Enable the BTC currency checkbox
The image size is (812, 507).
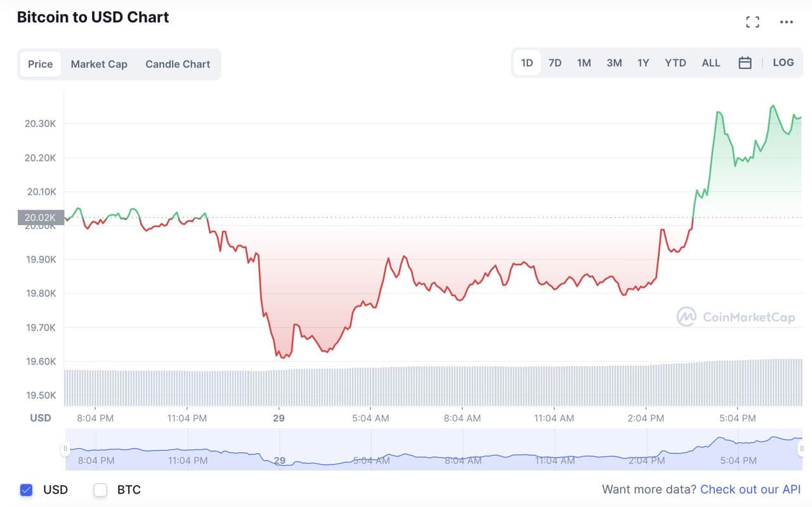coord(100,490)
